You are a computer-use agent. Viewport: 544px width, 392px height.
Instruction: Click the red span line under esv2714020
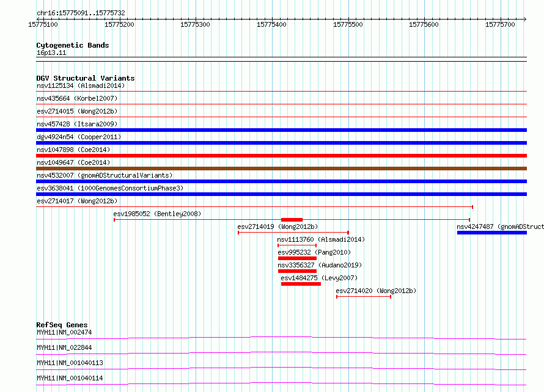(364, 297)
